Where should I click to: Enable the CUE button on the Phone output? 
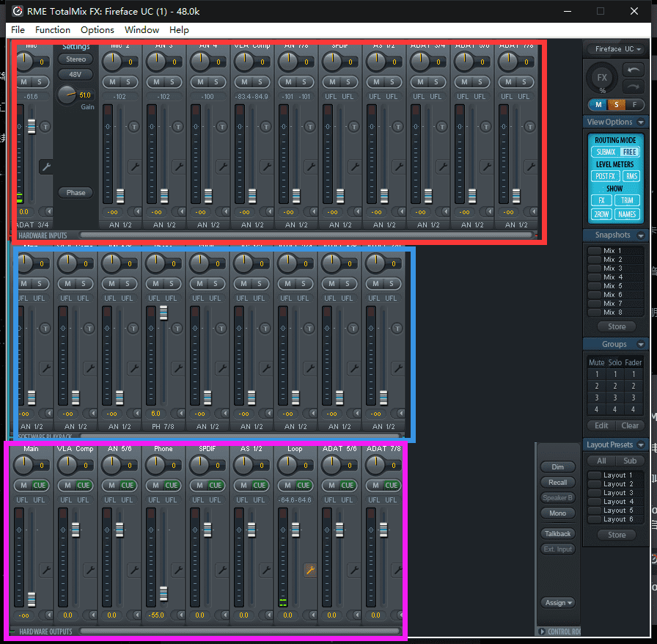tap(172, 485)
